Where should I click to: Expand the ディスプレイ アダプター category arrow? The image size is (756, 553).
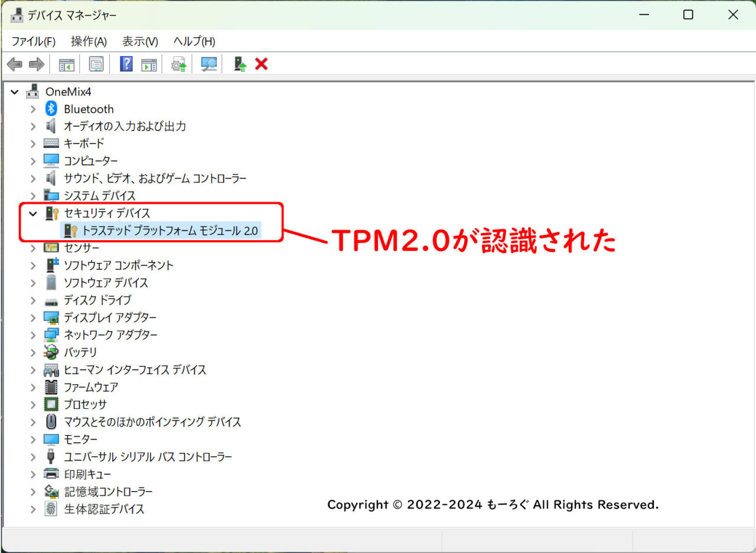pyautogui.click(x=34, y=318)
